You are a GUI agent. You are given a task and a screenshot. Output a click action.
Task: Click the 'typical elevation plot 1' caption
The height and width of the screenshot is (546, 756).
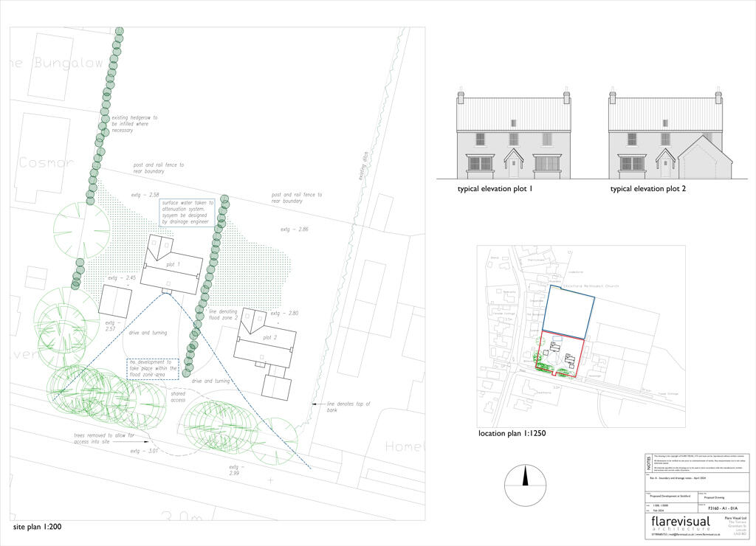click(x=495, y=190)
